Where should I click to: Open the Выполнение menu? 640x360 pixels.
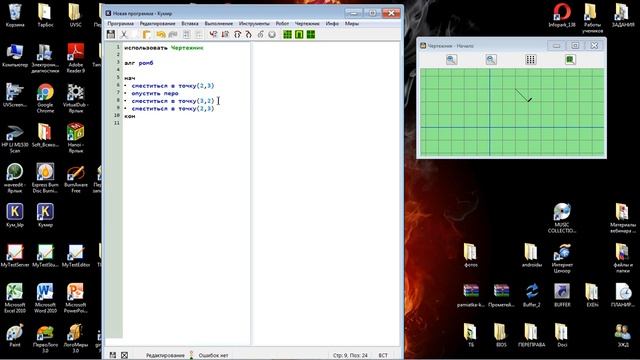click(219, 24)
